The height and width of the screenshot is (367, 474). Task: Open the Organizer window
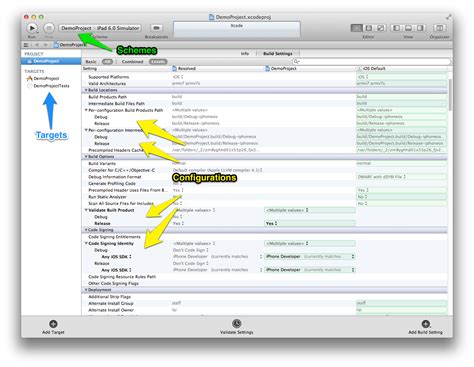click(x=440, y=28)
